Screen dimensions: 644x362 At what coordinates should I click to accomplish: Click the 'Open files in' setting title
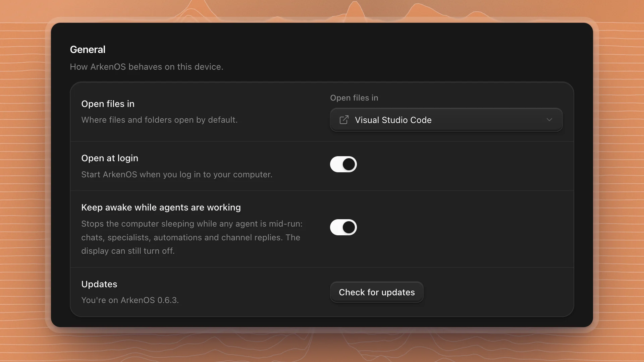[x=108, y=104]
